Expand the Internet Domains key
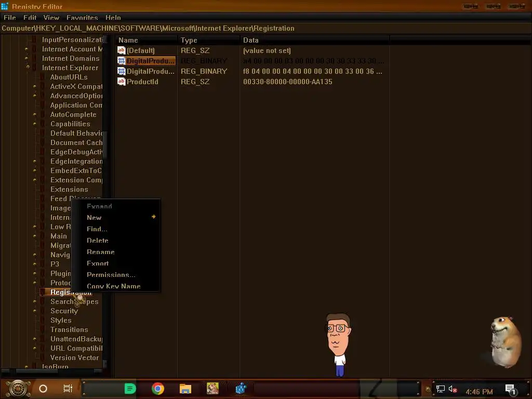The image size is (532, 399). pyautogui.click(x=26, y=58)
